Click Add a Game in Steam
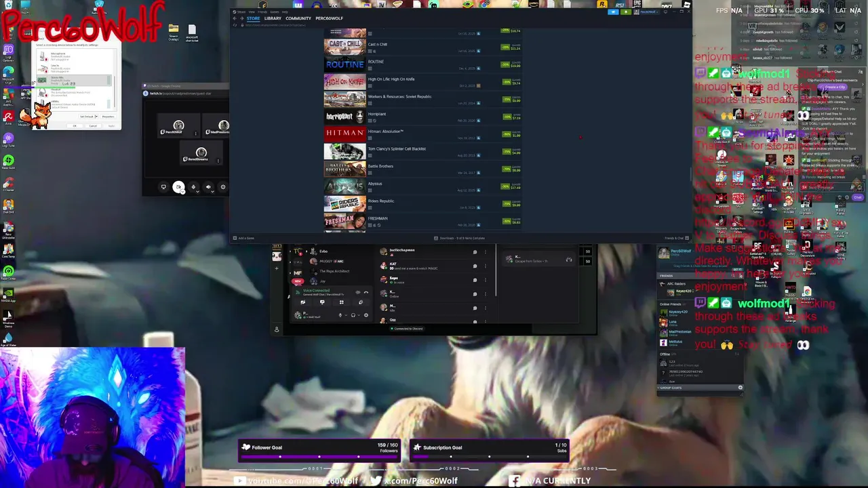Viewport: 868px width, 488px height. click(244, 238)
